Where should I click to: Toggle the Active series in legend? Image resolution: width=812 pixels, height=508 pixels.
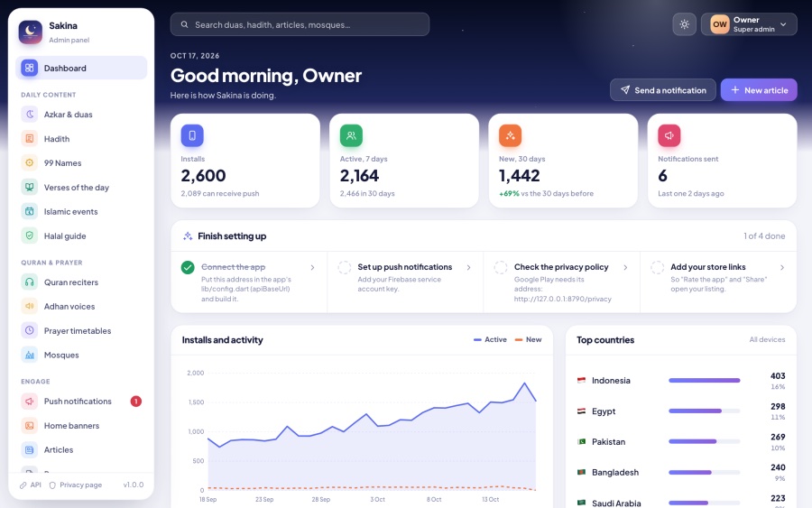[x=490, y=339]
